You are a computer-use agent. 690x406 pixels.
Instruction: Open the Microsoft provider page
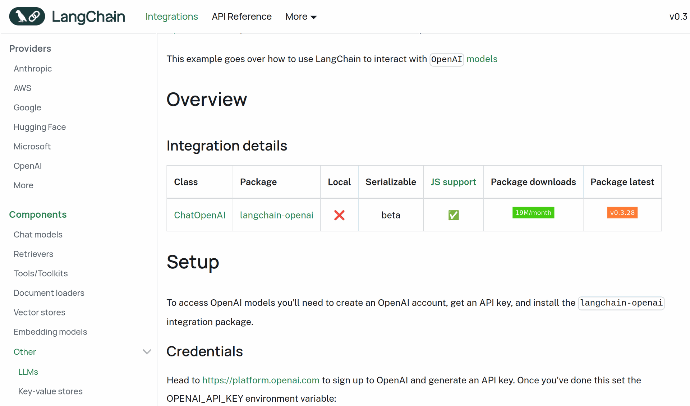pyautogui.click(x=32, y=146)
